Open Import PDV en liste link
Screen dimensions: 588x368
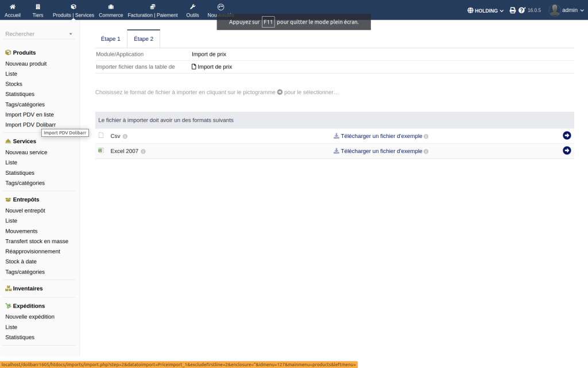click(29, 114)
